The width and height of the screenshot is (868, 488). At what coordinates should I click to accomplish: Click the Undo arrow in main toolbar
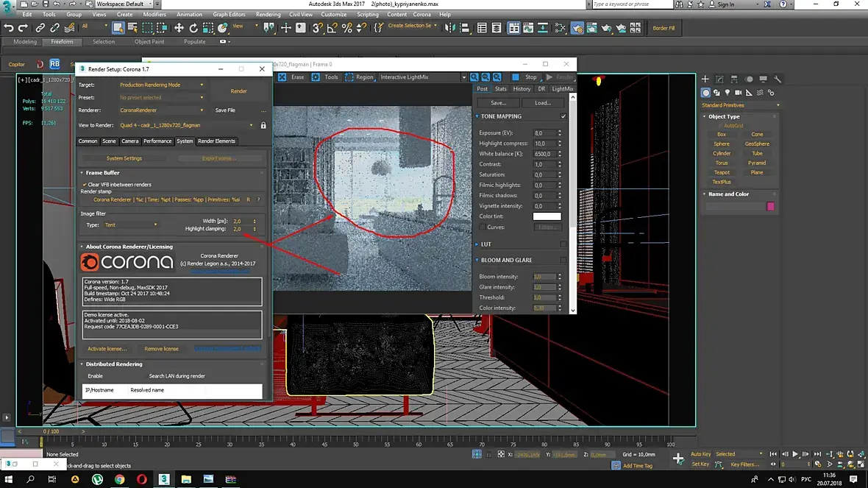(9, 28)
